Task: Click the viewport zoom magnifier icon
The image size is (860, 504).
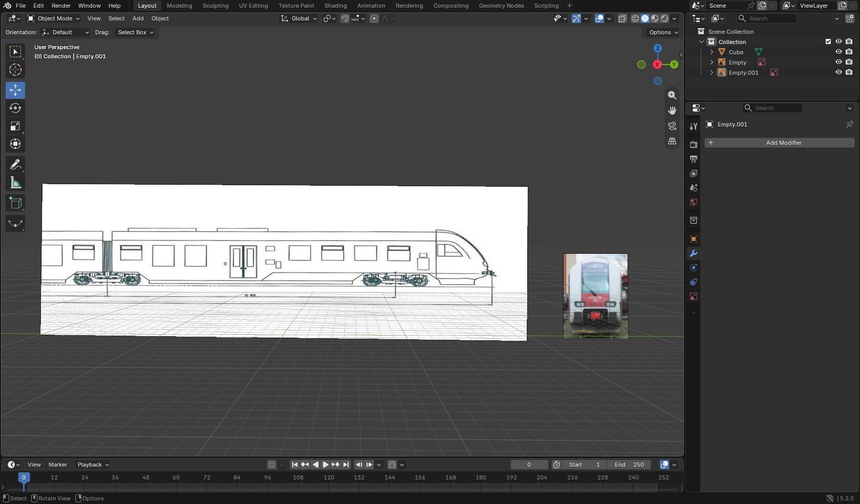Action: (x=672, y=95)
